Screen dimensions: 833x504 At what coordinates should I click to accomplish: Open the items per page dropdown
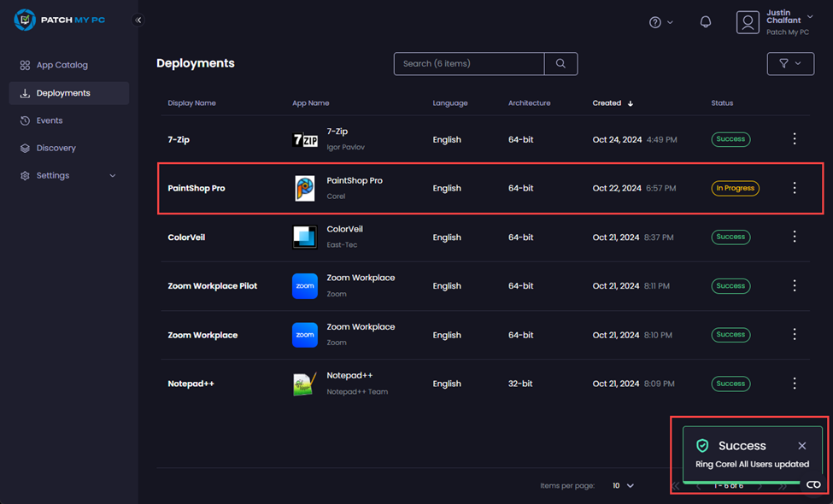[x=623, y=484]
